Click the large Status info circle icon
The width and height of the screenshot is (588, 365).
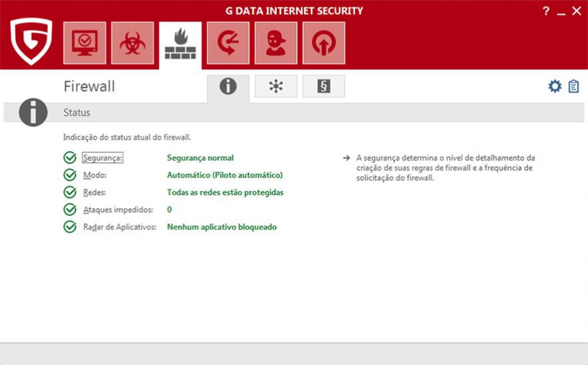click(x=33, y=112)
